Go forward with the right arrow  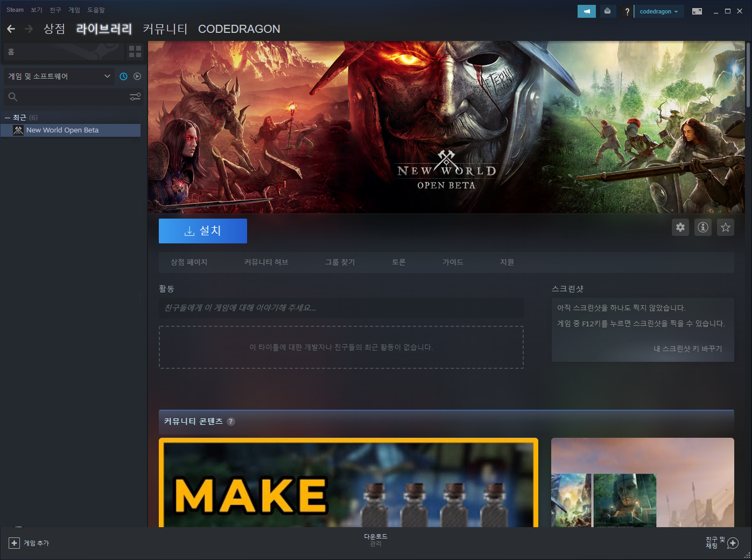tap(29, 29)
